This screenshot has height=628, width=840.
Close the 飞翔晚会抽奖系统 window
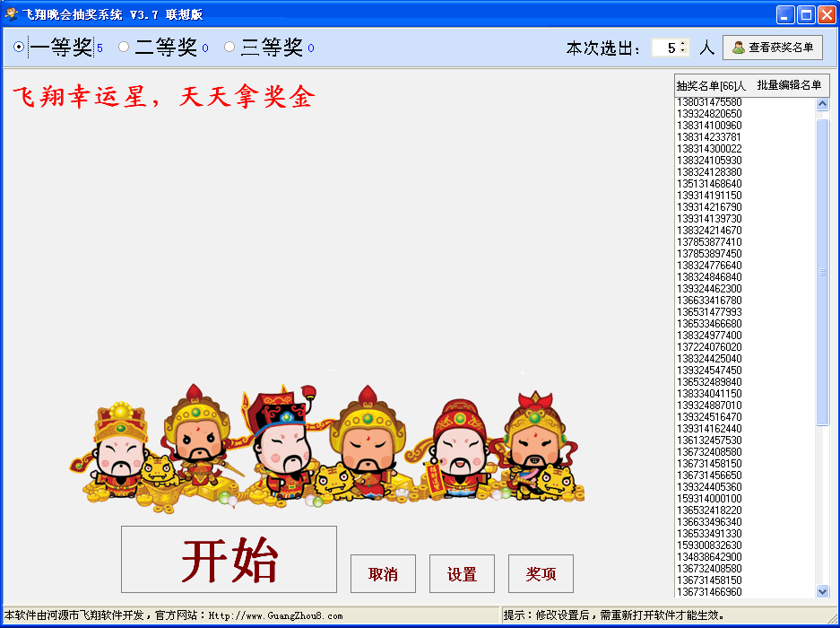pyautogui.click(x=826, y=14)
